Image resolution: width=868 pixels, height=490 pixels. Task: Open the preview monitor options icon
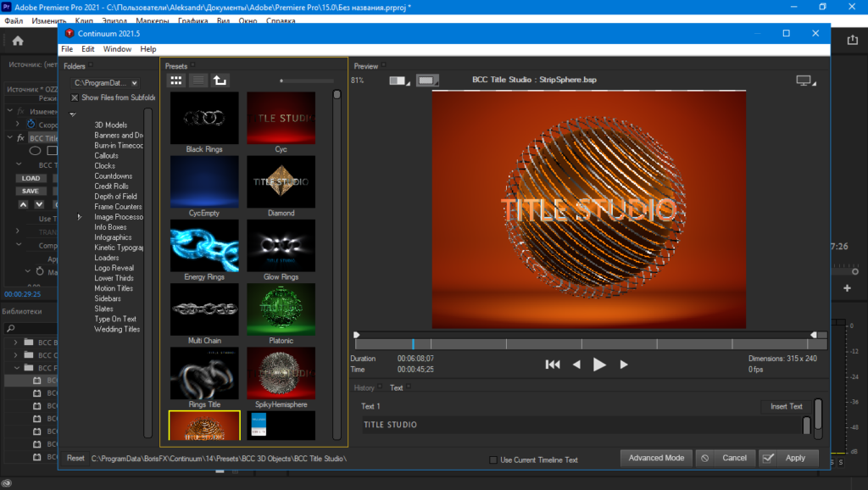[804, 81]
